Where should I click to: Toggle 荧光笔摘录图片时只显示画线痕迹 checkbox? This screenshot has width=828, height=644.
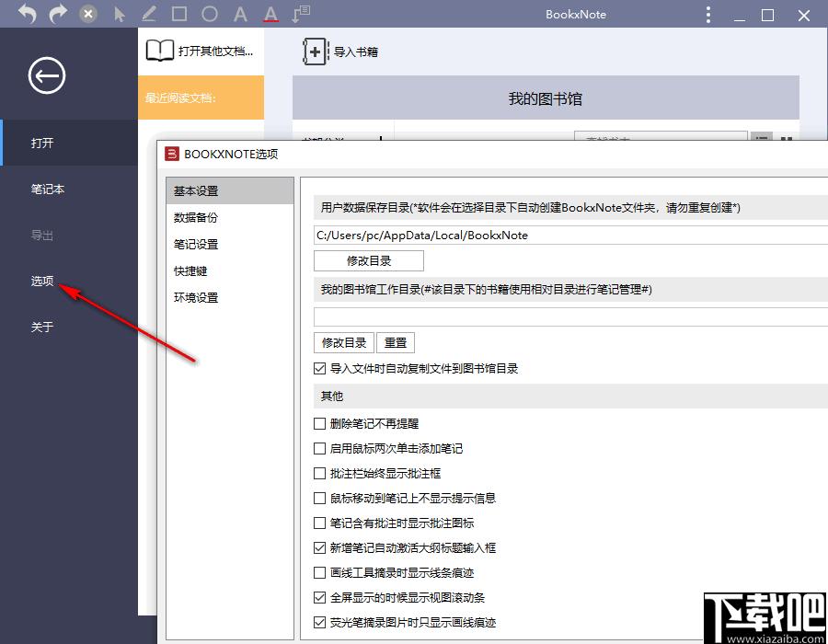[x=319, y=622]
